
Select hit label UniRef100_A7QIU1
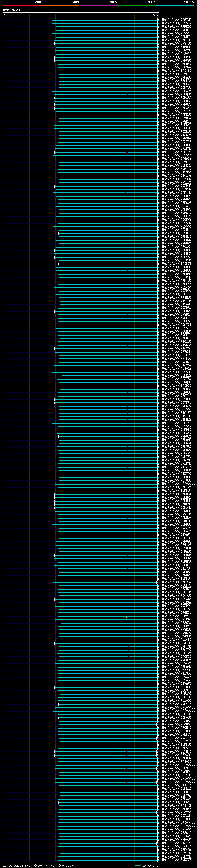pyautogui.click(x=177, y=40)
